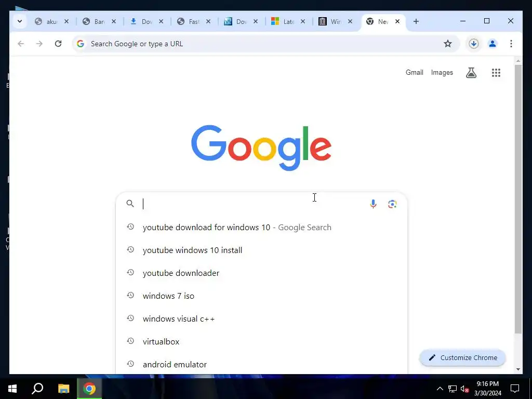Switch to the 'Dov' download-icon tab
Screen dimensions: 532x399
(x=141, y=21)
